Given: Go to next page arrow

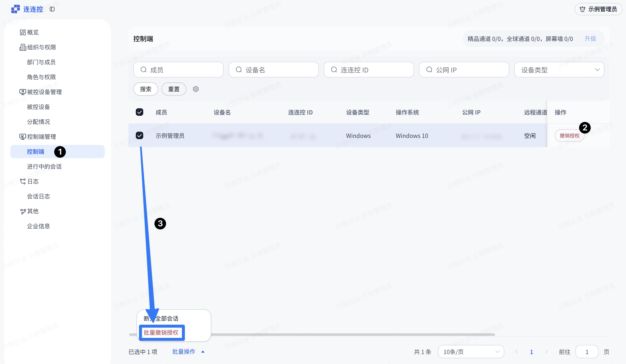Looking at the screenshot, I should [546, 352].
